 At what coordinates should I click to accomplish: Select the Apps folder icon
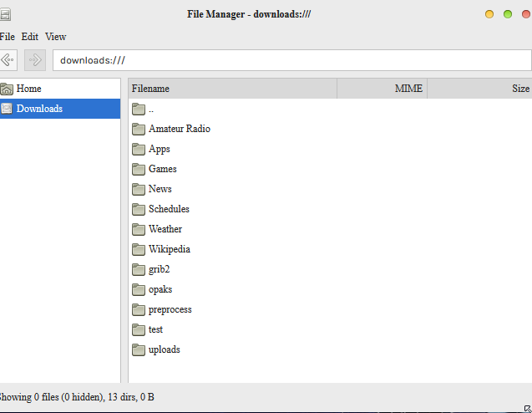[x=139, y=149]
